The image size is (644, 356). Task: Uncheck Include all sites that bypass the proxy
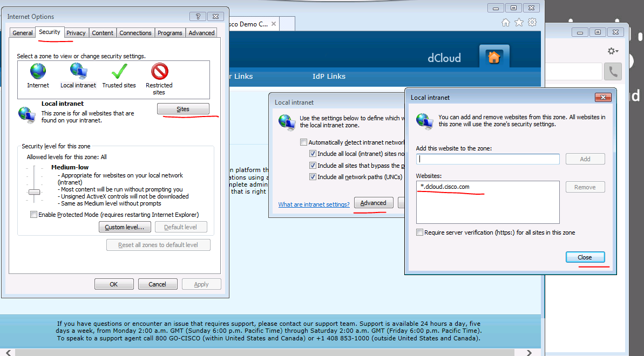pyautogui.click(x=313, y=166)
